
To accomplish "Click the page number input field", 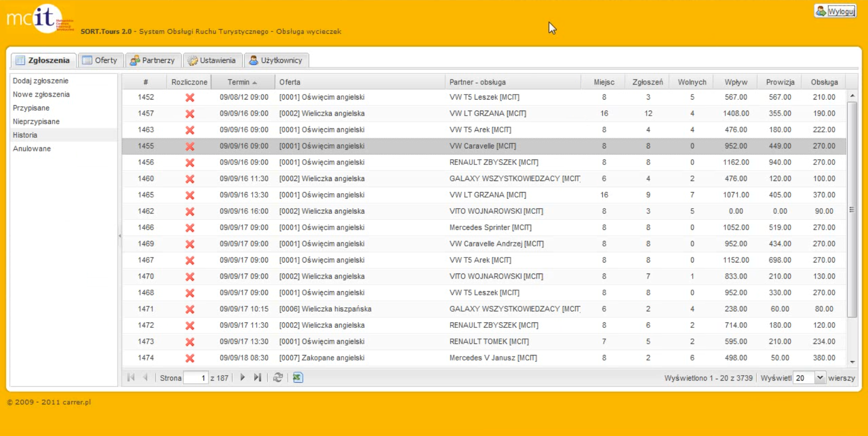I will [196, 378].
